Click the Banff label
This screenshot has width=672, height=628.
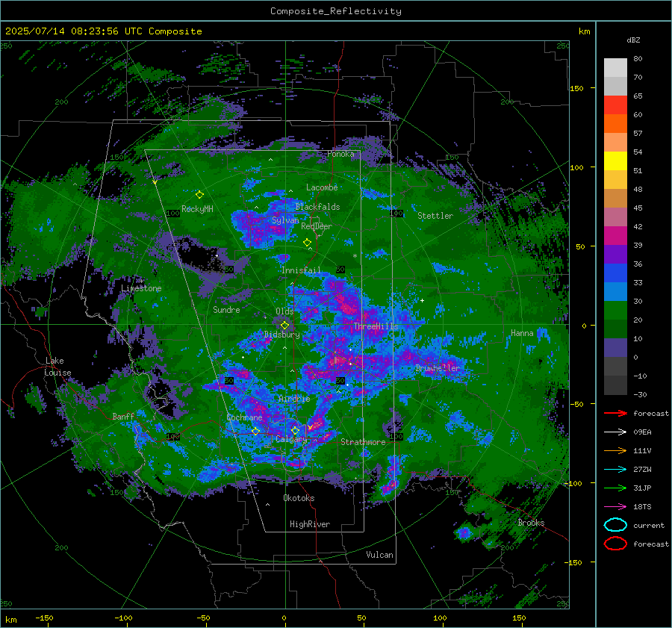tap(123, 416)
